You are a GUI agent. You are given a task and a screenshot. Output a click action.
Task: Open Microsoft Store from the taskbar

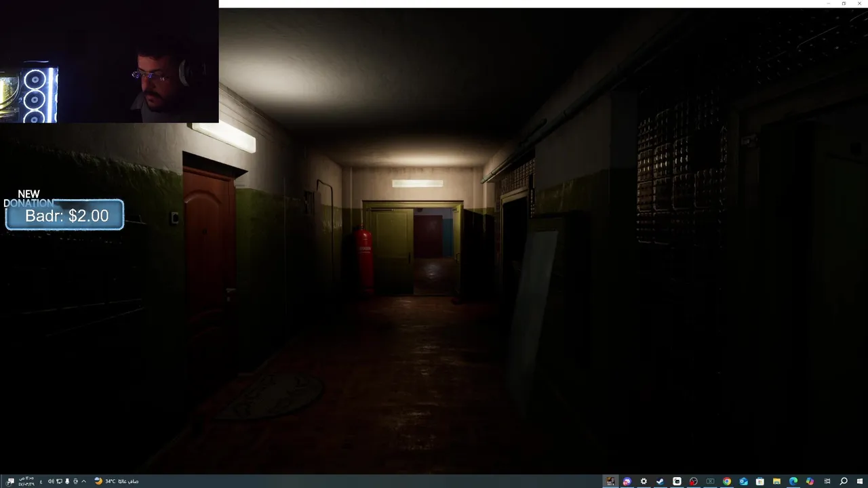[760, 481]
